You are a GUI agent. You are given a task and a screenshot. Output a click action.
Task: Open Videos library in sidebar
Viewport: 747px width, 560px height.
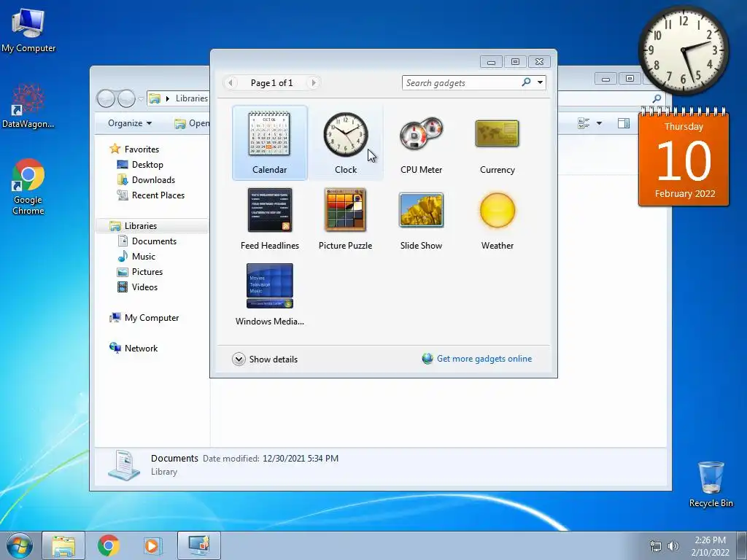coord(137,287)
